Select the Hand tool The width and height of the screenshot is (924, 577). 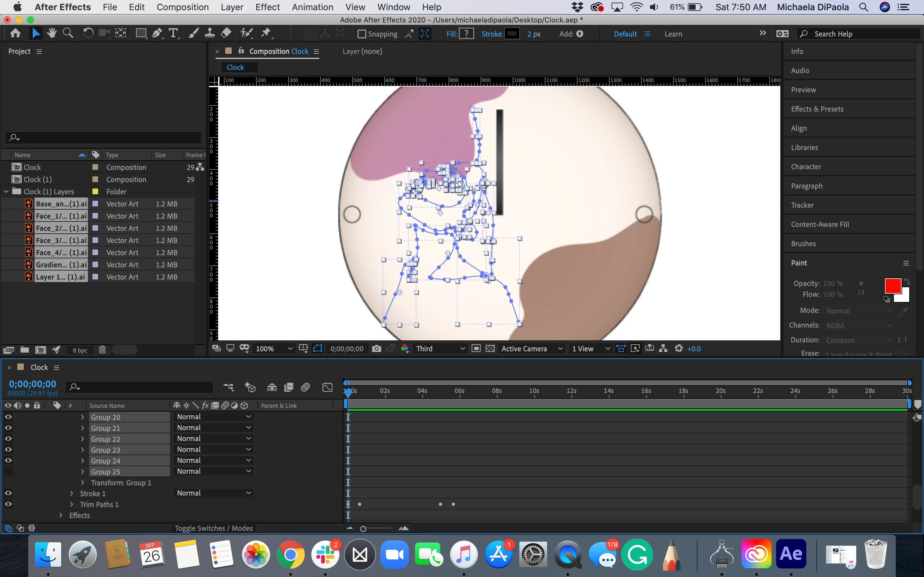pos(52,34)
